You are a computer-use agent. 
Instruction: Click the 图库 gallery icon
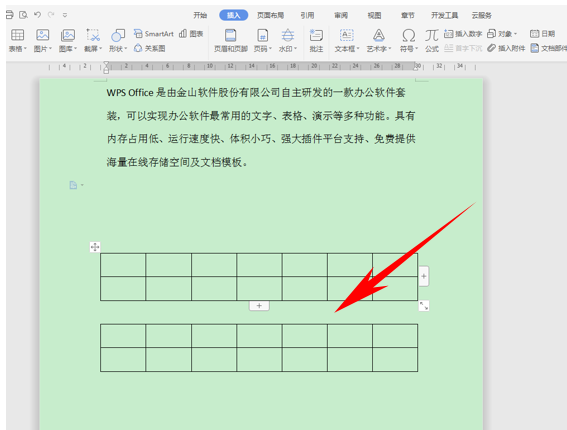tap(68, 35)
